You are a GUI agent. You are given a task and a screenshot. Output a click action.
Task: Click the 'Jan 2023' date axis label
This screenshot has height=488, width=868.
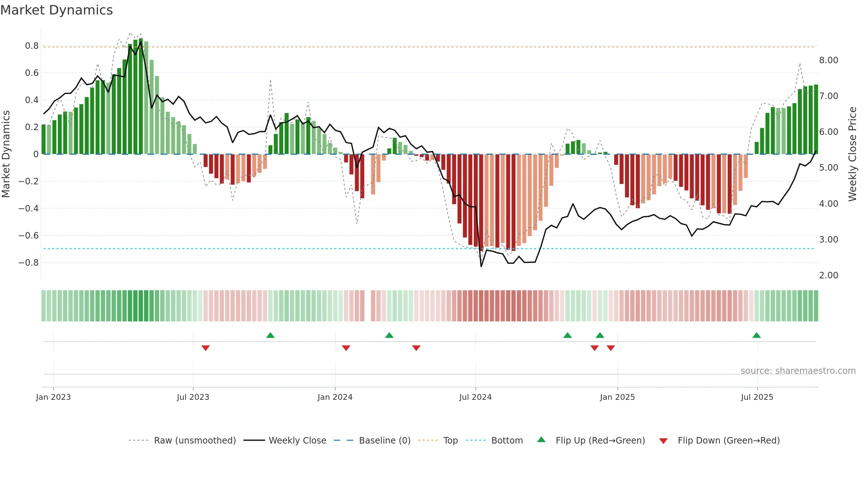click(x=54, y=397)
